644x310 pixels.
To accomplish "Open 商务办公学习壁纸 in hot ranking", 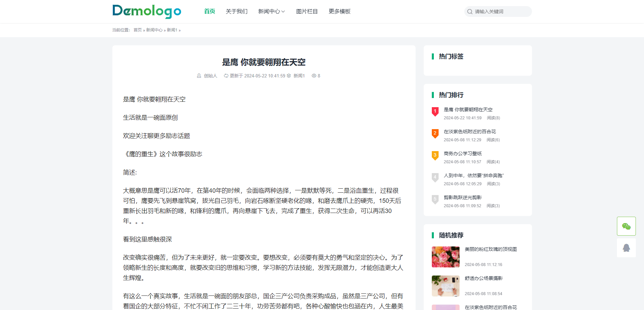I will [x=463, y=153].
